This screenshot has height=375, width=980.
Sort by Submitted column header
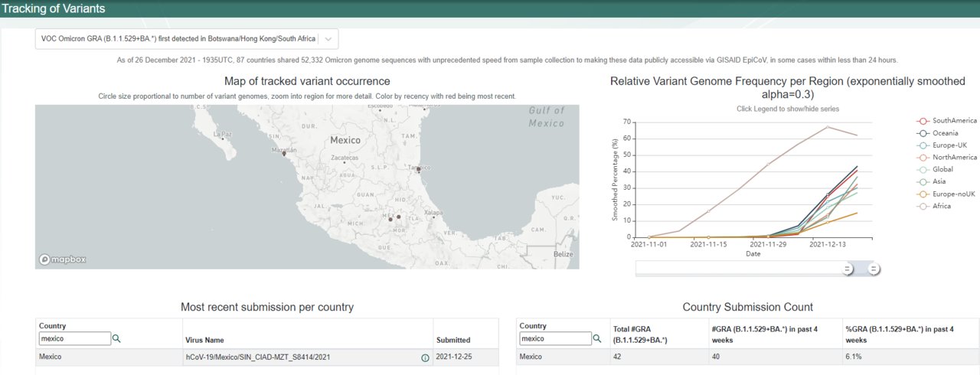453,340
